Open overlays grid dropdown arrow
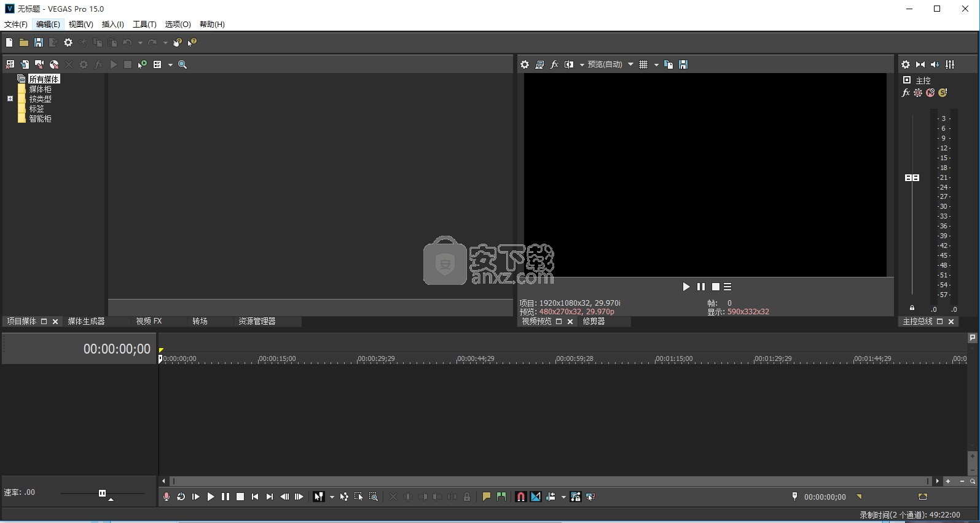The width and height of the screenshot is (980, 523). pos(656,64)
